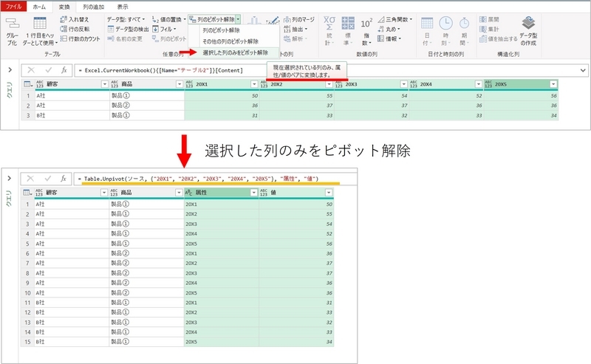Click 時刻 (Time) clock icon
The image size is (591, 364).
pos(445,23)
